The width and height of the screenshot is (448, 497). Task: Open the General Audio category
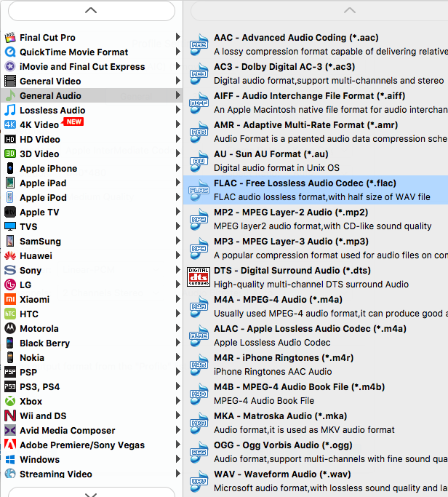pyautogui.click(x=92, y=95)
